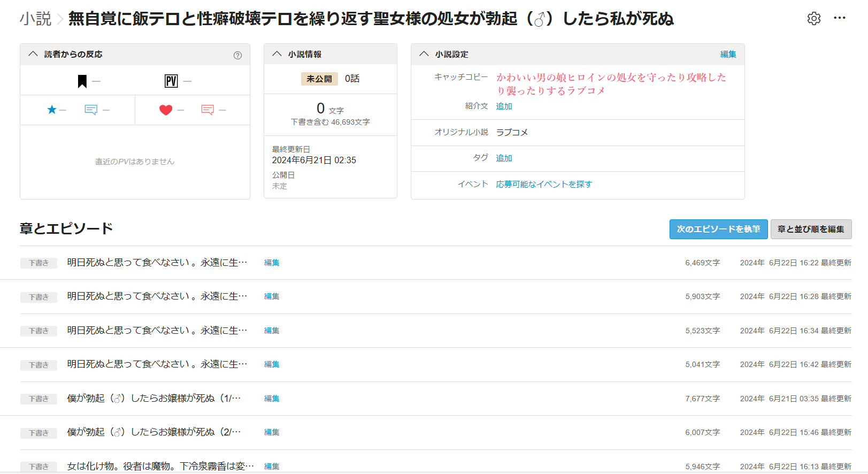Add a 紹介文 via 追加 link
This screenshot has width=868, height=474.
click(x=504, y=106)
